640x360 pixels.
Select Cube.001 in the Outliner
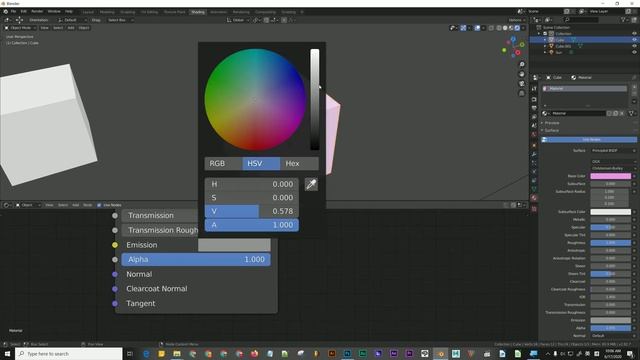click(563, 46)
